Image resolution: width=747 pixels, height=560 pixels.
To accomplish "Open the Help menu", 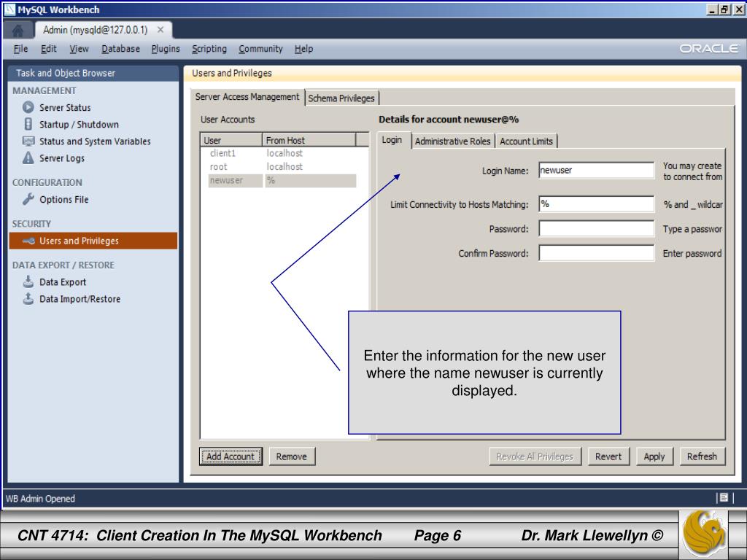I will pos(303,49).
